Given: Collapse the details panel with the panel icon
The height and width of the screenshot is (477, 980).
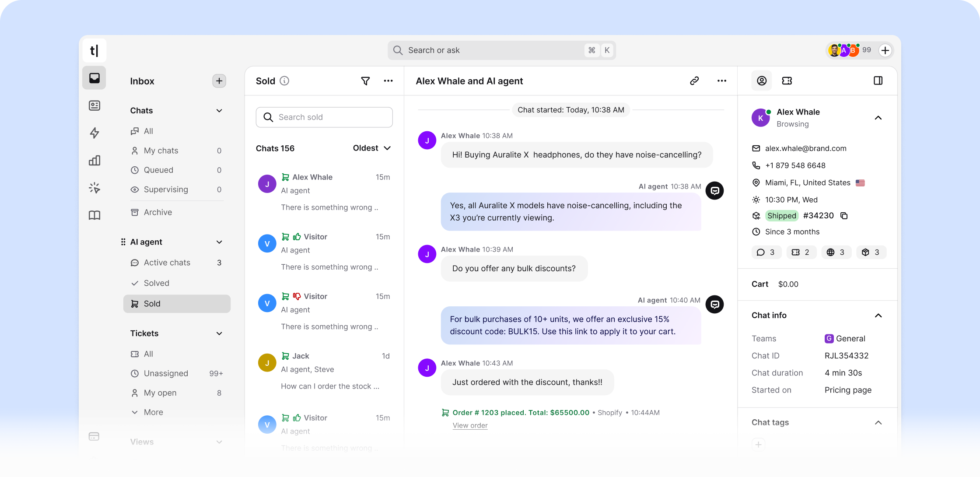Looking at the screenshot, I should [x=878, y=81].
